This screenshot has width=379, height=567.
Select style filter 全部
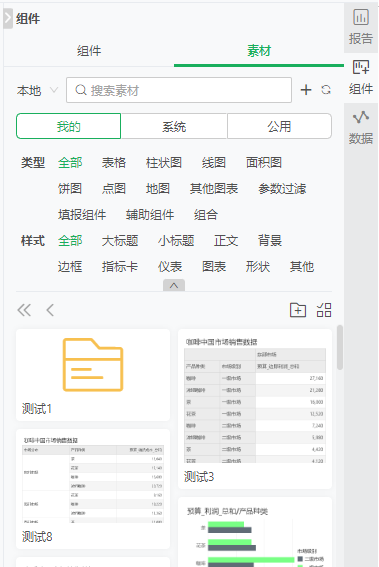(x=70, y=240)
